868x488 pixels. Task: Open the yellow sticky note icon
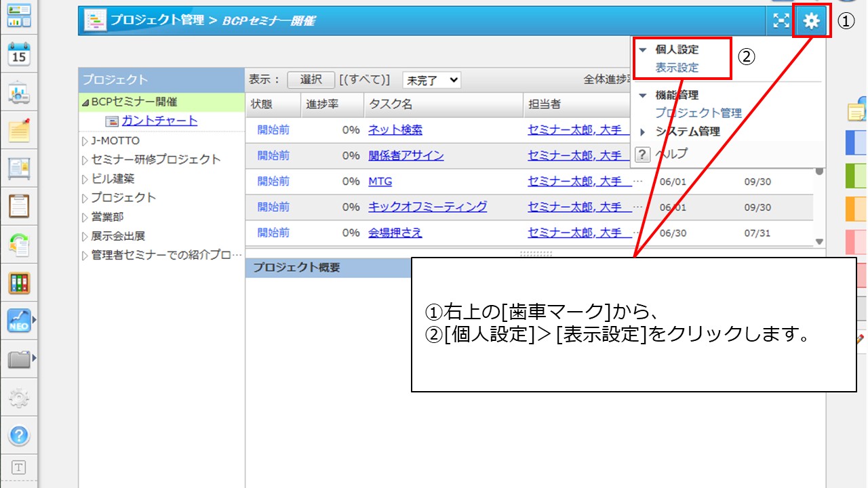coord(19,131)
